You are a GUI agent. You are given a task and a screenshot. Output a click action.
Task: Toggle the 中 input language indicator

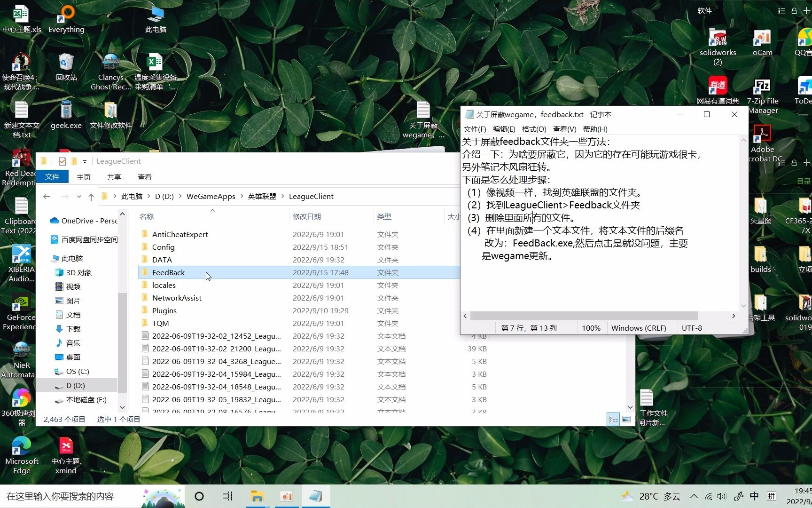coord(754,496)
